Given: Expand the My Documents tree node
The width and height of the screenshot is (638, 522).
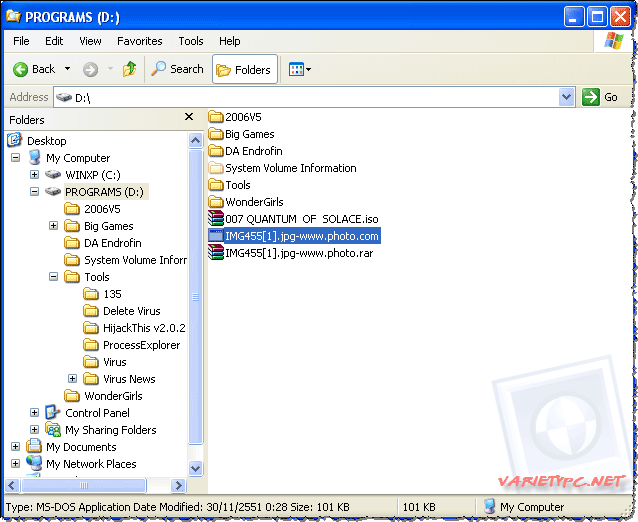Looking at the screenshot, I should pyautogui.click(x=15, y=447).
